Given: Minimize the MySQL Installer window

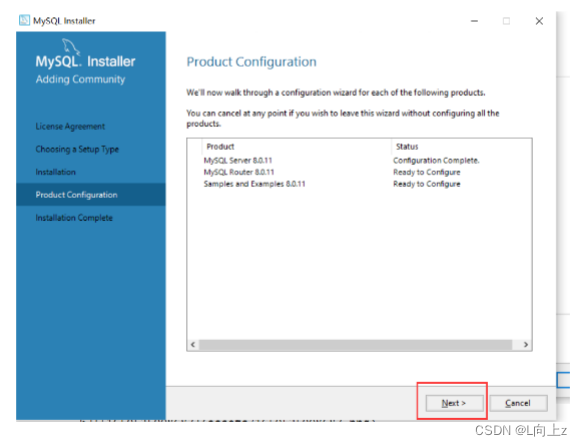Looking at the screenshot, I should [x=474, y=21].
